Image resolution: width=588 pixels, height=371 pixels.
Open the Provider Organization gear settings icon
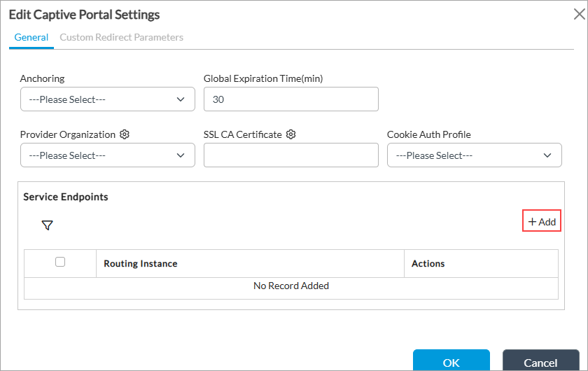125,134
